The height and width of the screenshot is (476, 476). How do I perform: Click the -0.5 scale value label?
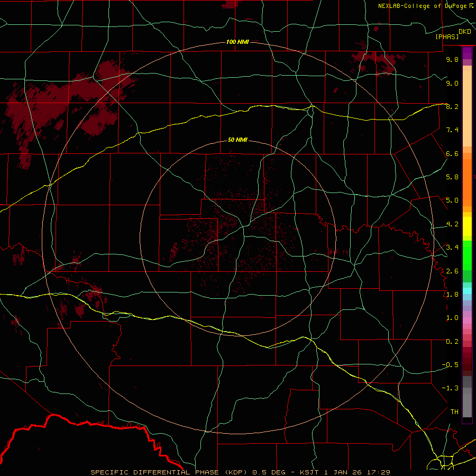coord(450,365)
